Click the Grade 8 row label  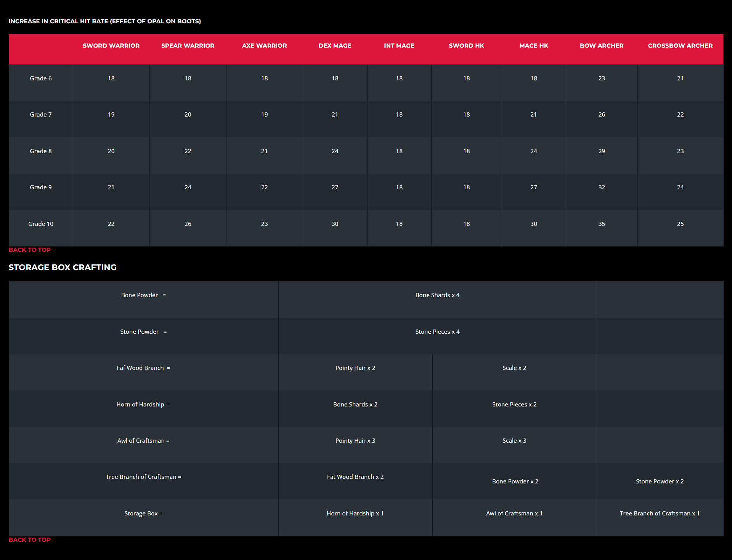click(x=41, y=151)
